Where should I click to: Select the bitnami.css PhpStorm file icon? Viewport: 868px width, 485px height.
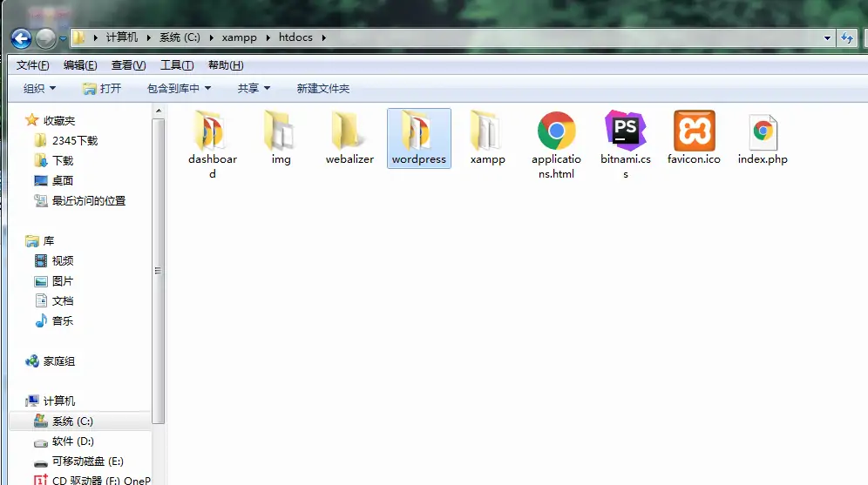coord(626,131)
